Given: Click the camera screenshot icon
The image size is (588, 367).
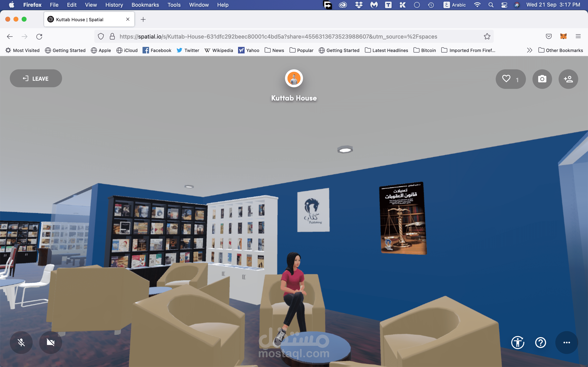Looking at the screenshot, I should tap(542, 79).
